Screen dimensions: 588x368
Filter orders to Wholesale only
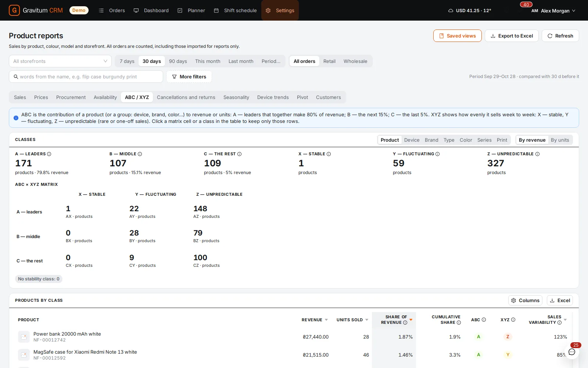(355, 61)
